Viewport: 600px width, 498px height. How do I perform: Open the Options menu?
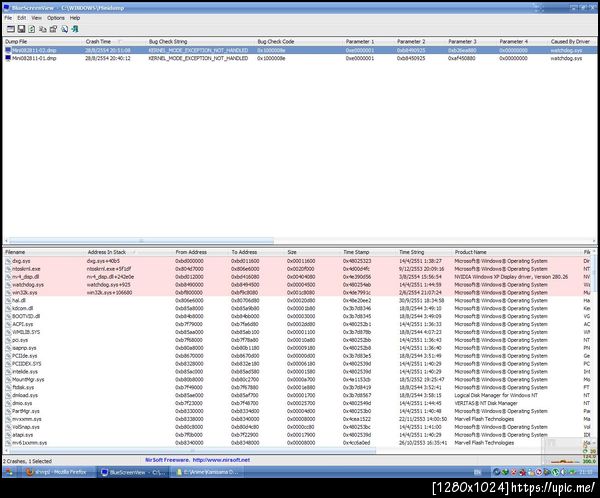click(x=56, y=18)
